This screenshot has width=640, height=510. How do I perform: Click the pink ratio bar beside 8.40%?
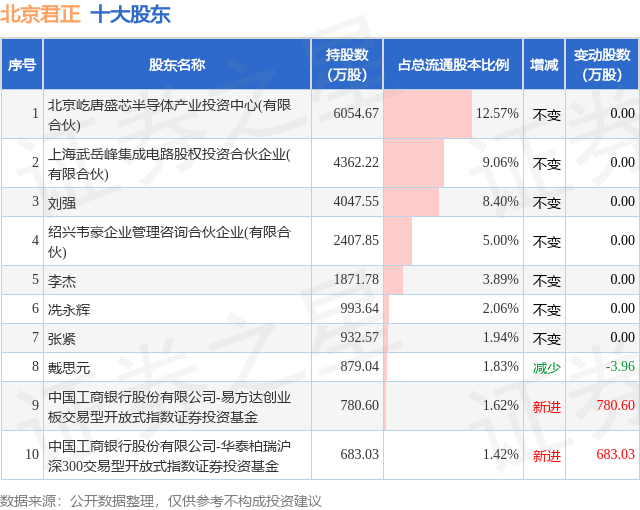click(x=411, y=202)
